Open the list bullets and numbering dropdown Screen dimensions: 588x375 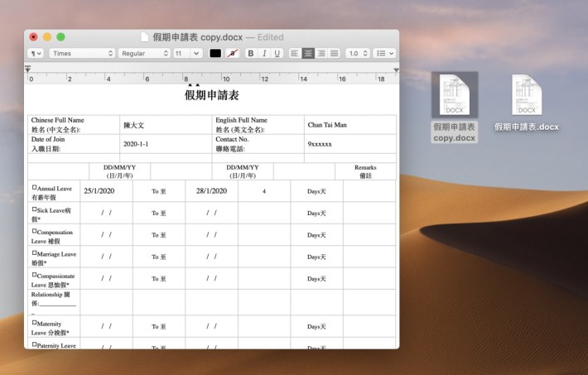(x=385, y=54)
